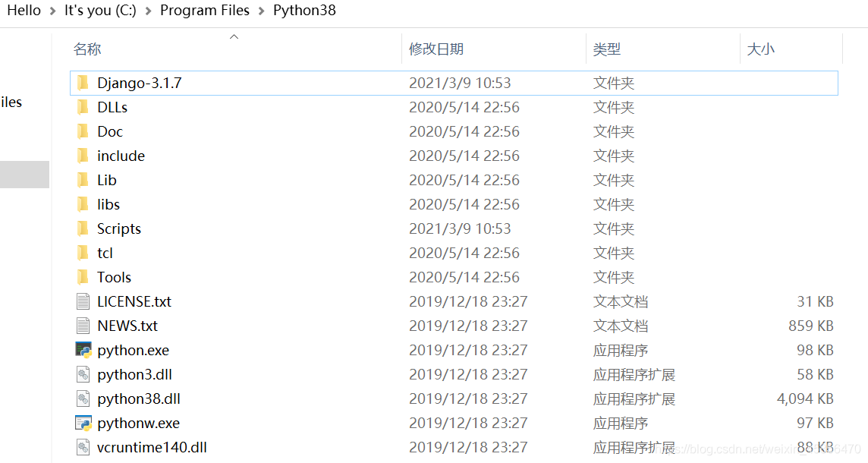The width and height of the screenshot is (868, 463).
Task: Click the 2021/3/9 10:53 date of Django-3.1.7
Action: click(460, 83)
